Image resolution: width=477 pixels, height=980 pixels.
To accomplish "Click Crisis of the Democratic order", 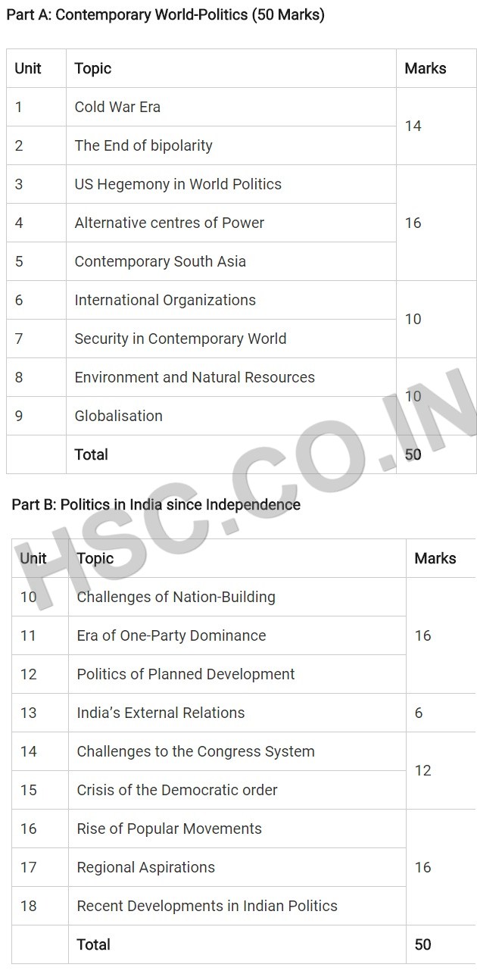I will [x=177, y=790].
